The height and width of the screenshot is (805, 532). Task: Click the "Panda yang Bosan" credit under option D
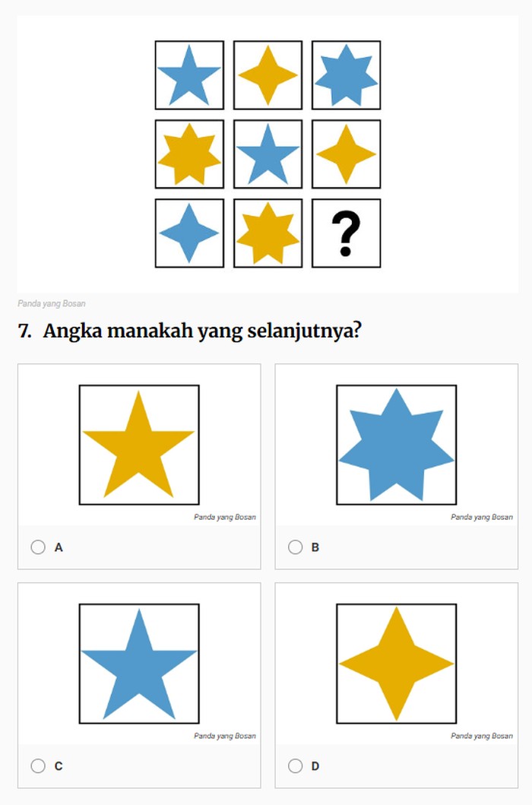pos(481,736)
